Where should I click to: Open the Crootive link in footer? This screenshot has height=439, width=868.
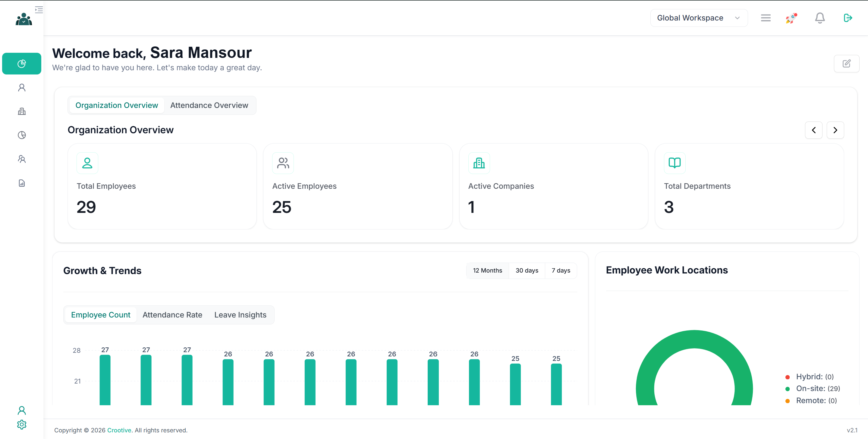[119, 430]
